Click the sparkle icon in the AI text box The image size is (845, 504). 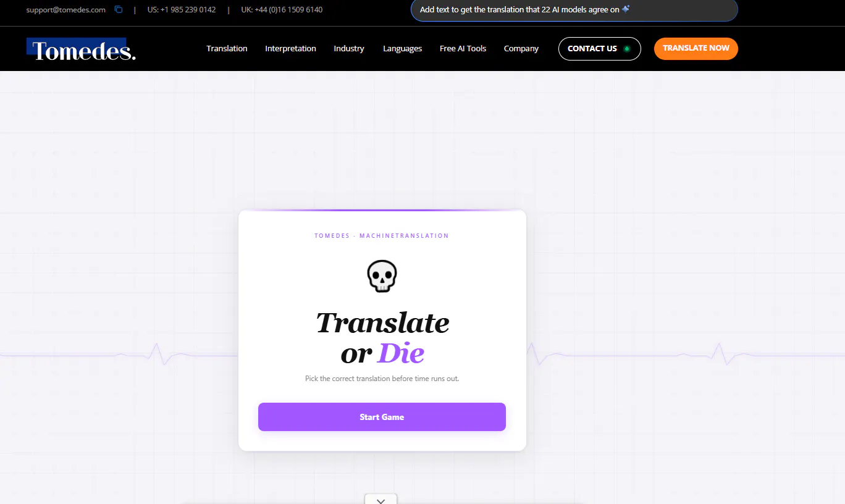click(626, 9)
